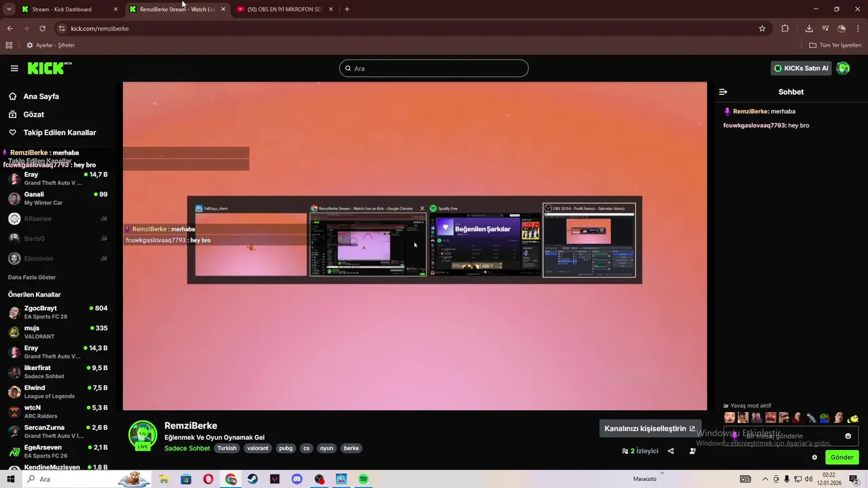Open the browser extensions menu
868x488 pixels.
point(785,28)
